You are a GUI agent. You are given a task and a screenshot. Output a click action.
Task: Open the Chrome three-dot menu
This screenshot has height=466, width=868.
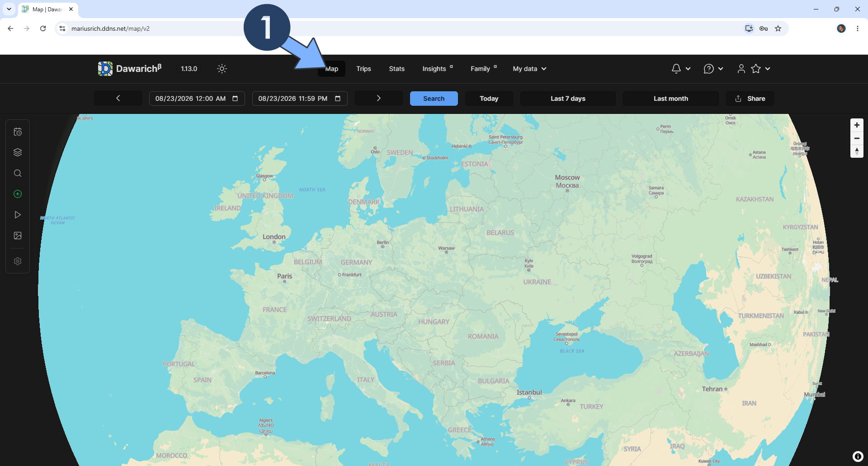click(x=858, y=28)
